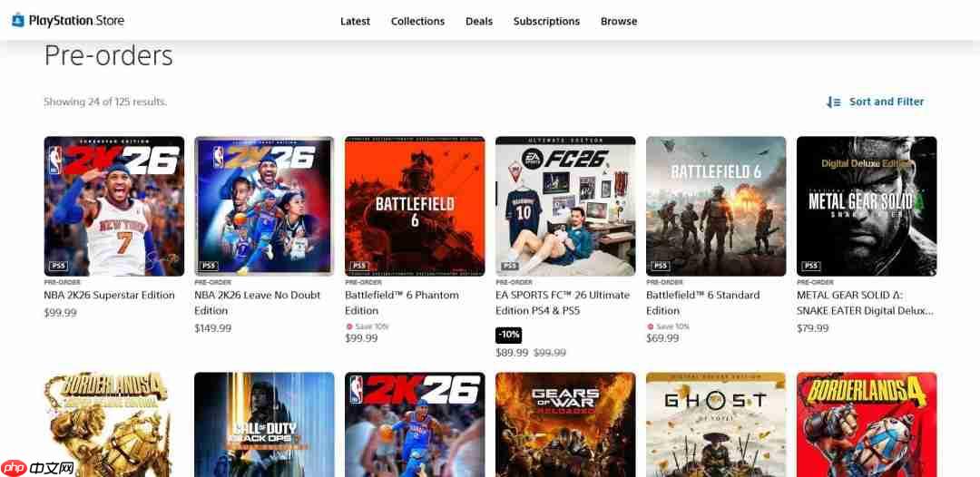Go to the Collections menu

417,21
